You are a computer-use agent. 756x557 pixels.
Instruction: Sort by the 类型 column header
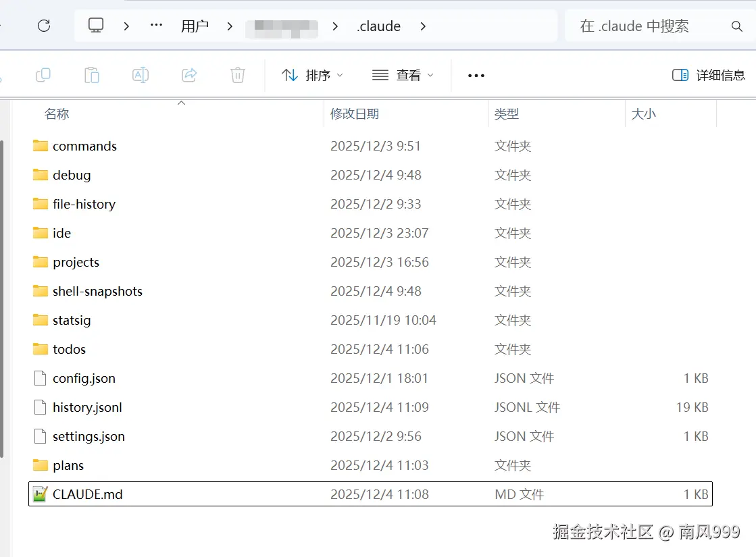[506, 113]
